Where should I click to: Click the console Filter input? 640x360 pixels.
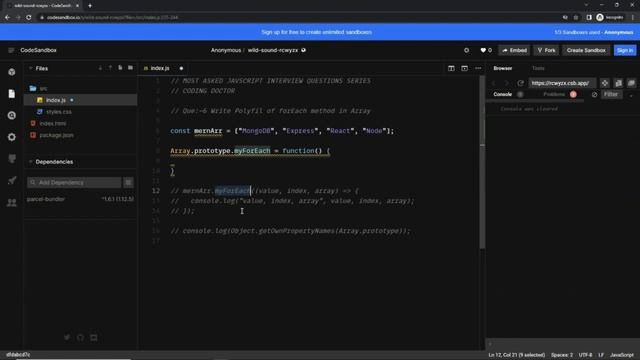(x=612, y=94)
